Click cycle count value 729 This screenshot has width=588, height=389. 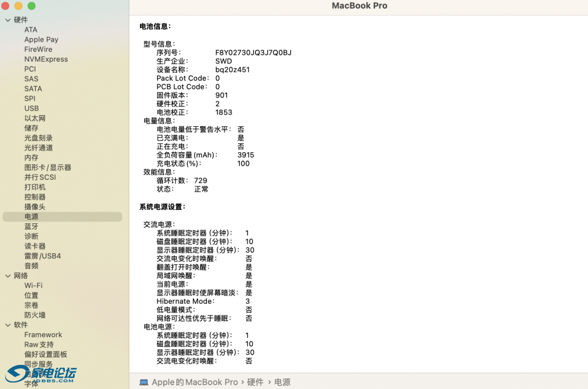tap(201, 180)
